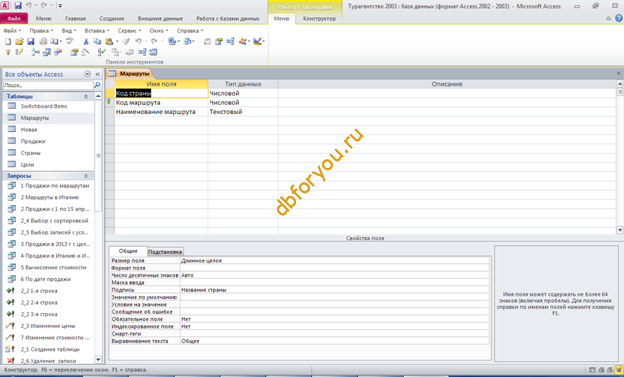Open the Вставка menu

(x=97, y=31)
